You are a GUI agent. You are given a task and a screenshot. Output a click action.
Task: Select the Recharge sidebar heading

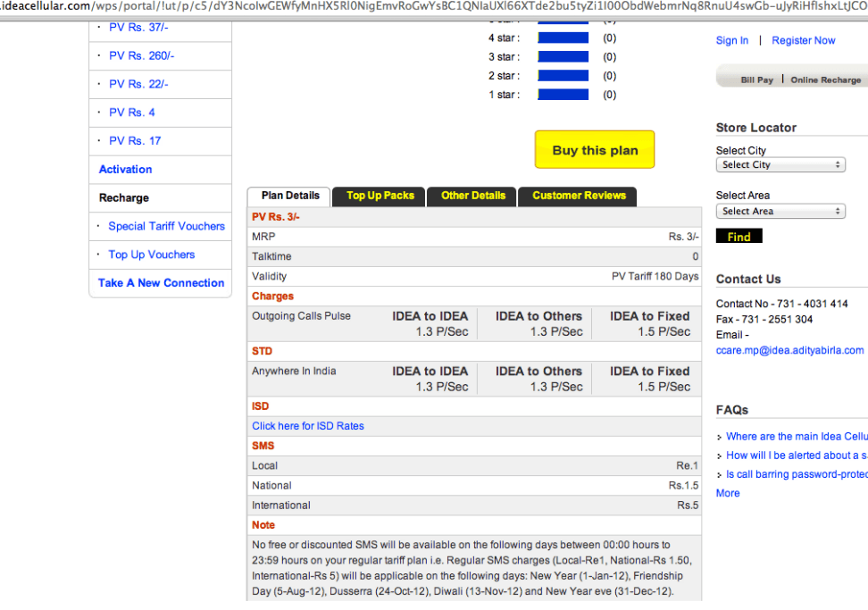(x=124, y=198)
